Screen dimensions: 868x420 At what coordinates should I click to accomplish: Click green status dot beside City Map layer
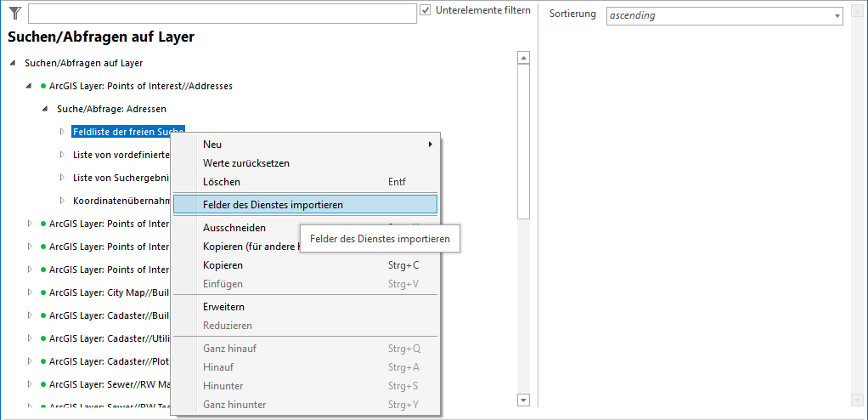click(42, 292)
